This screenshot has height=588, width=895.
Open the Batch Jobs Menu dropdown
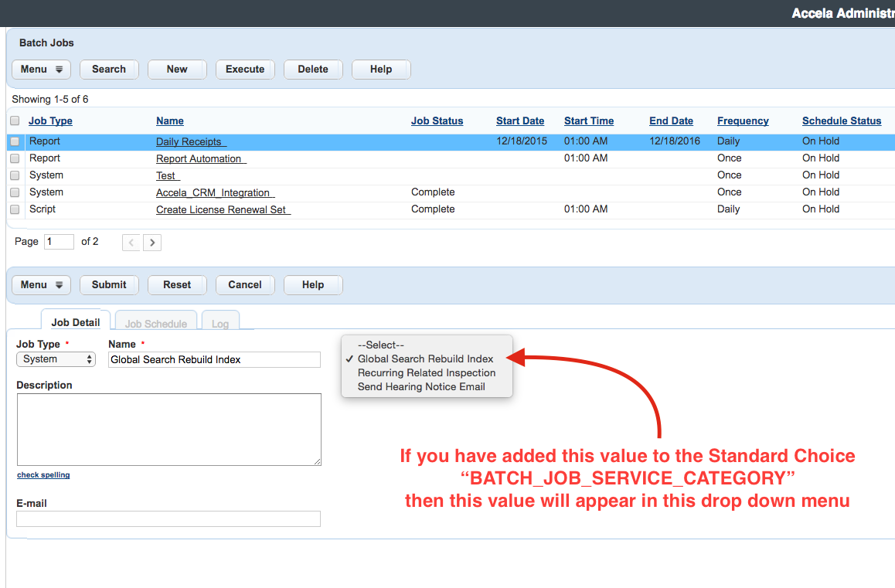coord(41,70)
